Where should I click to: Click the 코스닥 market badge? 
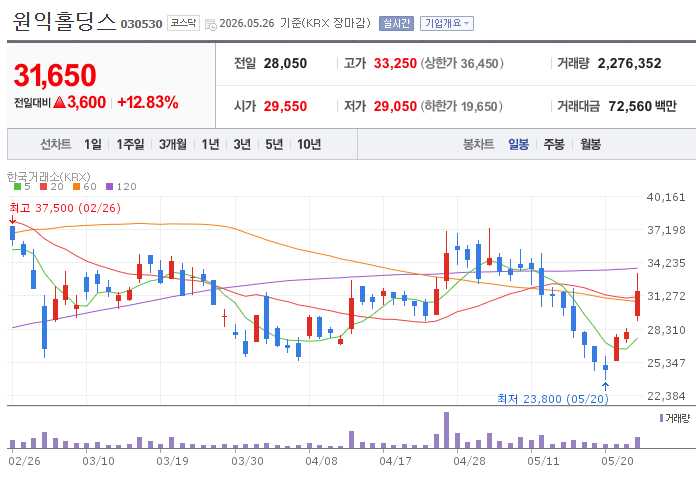click(183, 23)
